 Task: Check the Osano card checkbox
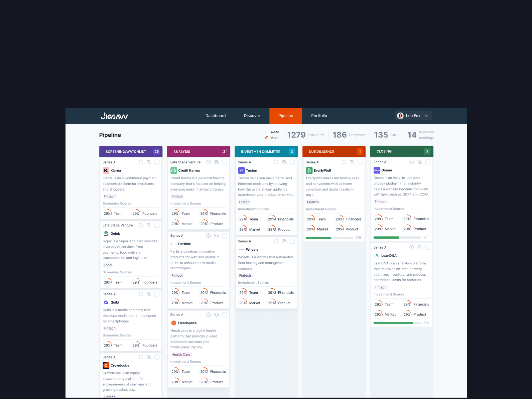(x=428, y=162)
